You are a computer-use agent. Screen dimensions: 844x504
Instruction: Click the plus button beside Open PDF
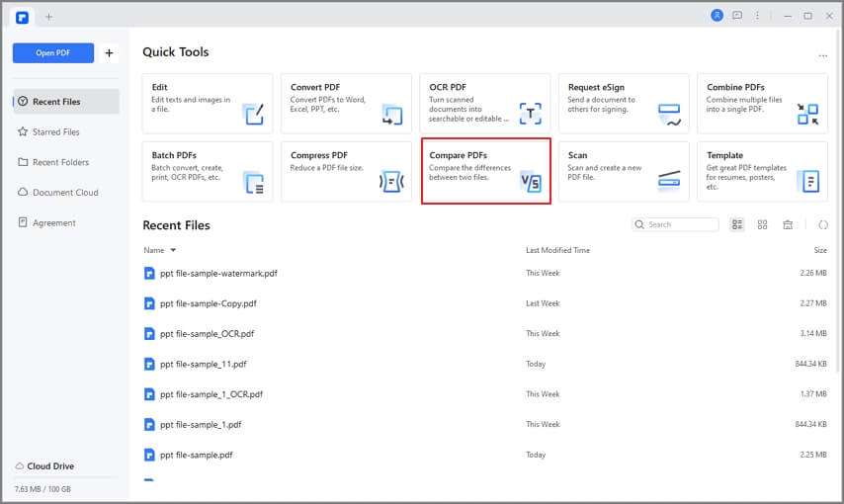pos(109,53)
